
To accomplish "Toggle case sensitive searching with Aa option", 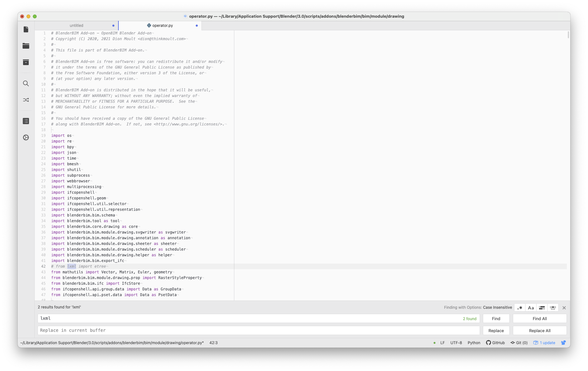I will tap(531, 307).
